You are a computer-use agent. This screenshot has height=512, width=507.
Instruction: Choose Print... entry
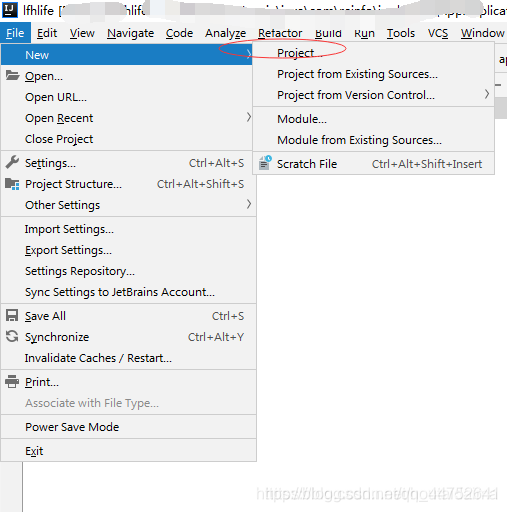(x=128, y=382)
